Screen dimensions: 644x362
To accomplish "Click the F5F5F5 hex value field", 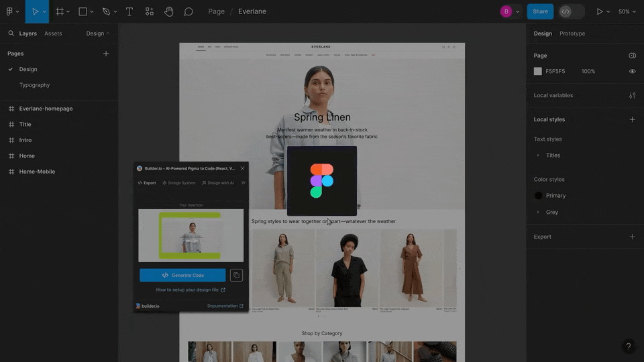I will pyautogui.click(x=555, y=72).
